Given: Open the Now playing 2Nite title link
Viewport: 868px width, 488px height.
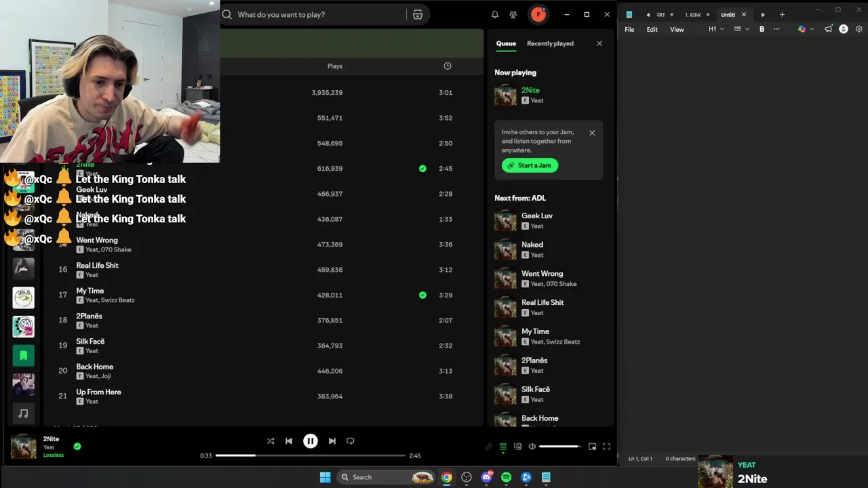Looking at the screenshot, I should point(530,90).
